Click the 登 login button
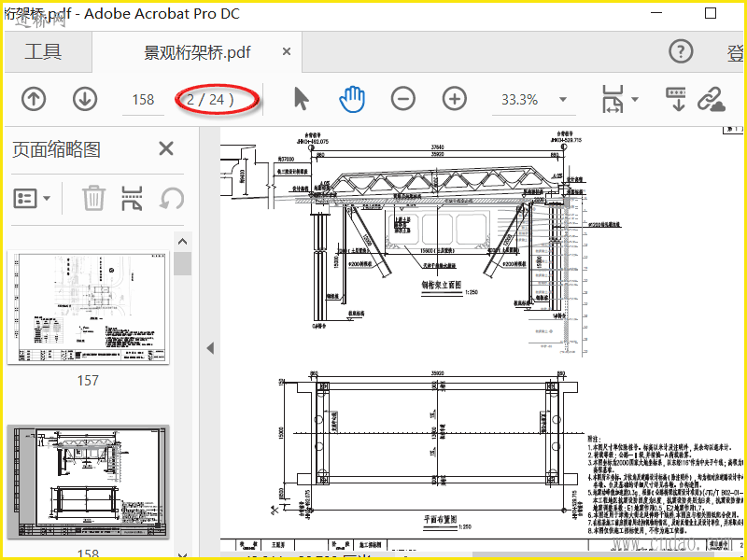The image size is (747, 560). [x=735, y=52]
